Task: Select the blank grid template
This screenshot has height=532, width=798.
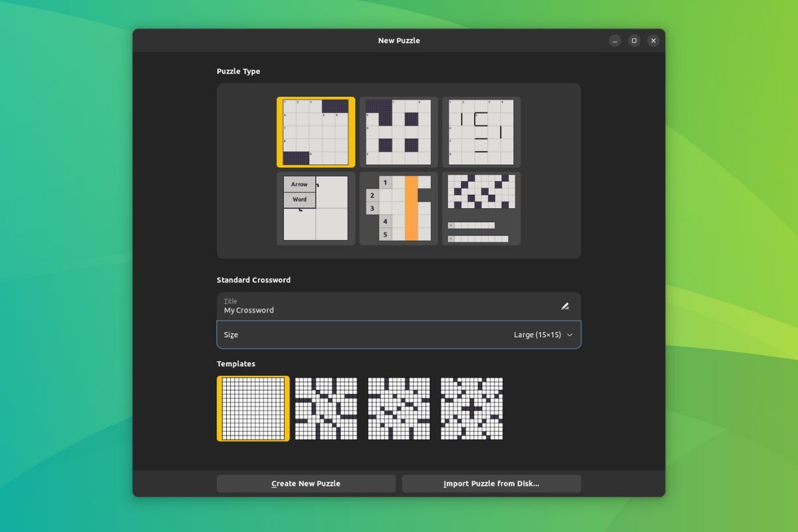Action: (x=253, y=408)
